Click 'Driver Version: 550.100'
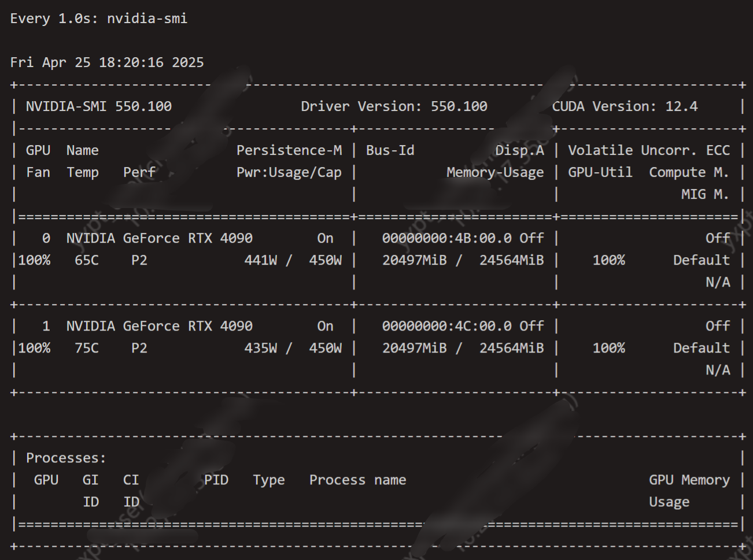 click(394, 106)
